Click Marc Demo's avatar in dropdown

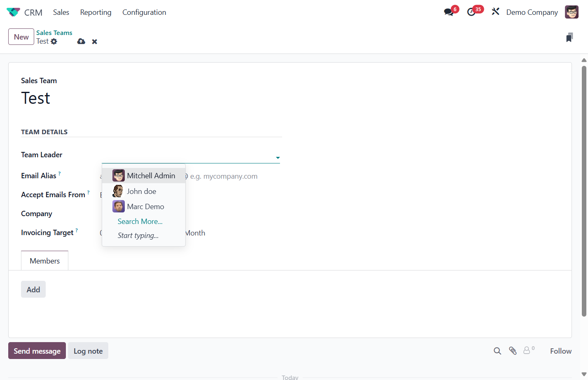[119, 206]
